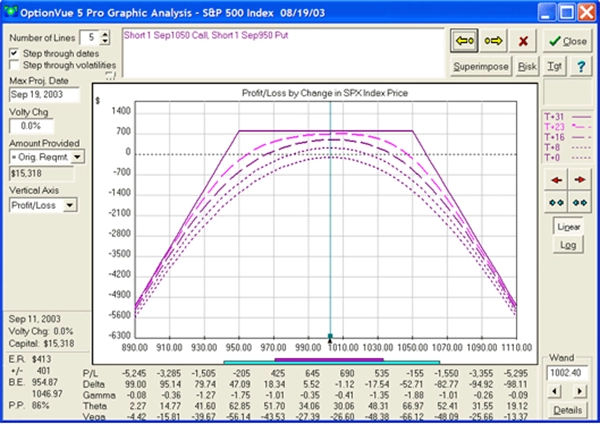
Task: Uncheck Step through dates checkbox
Action: click(x=13, y=54)
